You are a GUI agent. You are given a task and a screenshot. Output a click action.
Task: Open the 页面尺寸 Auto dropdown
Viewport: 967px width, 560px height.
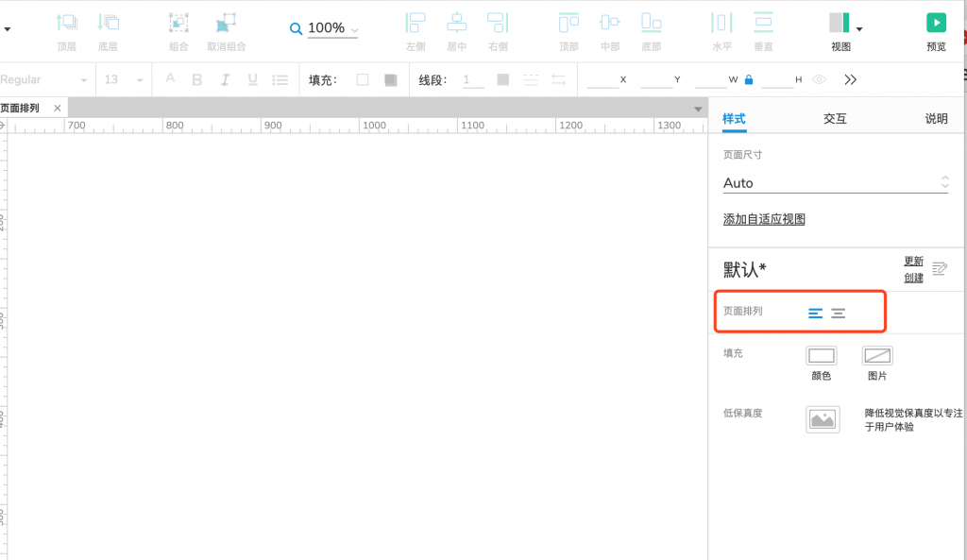pyautogui.click(x=835, y=183)
